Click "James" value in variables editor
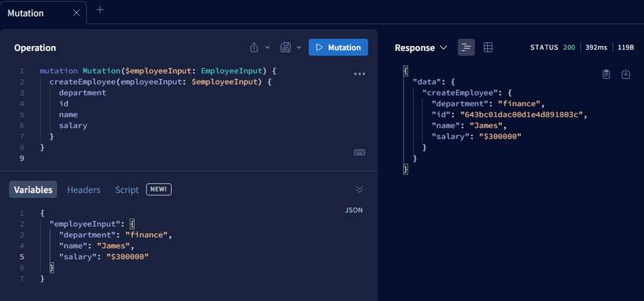 tap(113, 246)
